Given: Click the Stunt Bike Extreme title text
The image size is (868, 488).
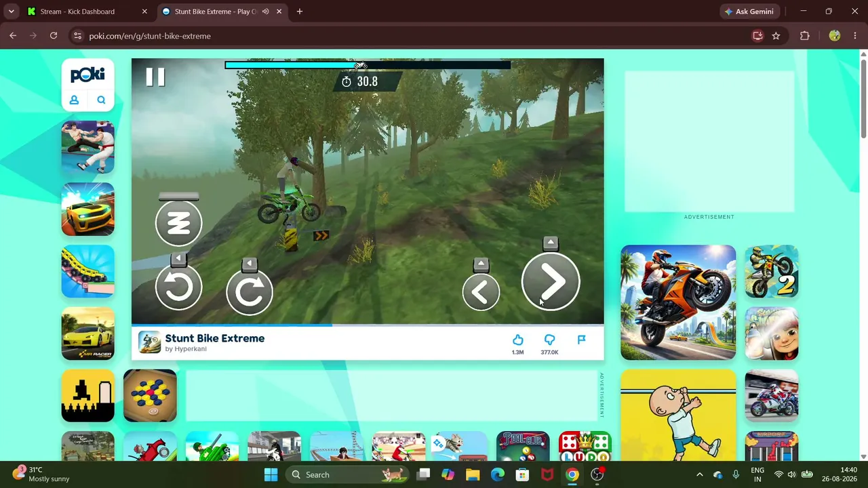Looking at the screenshot, I should click(215, 338).
